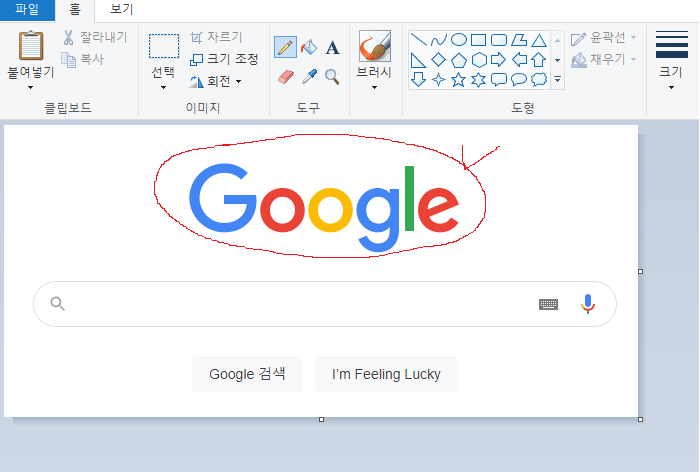Select the Color picker eyedropper tool

(x=309, y=77)
